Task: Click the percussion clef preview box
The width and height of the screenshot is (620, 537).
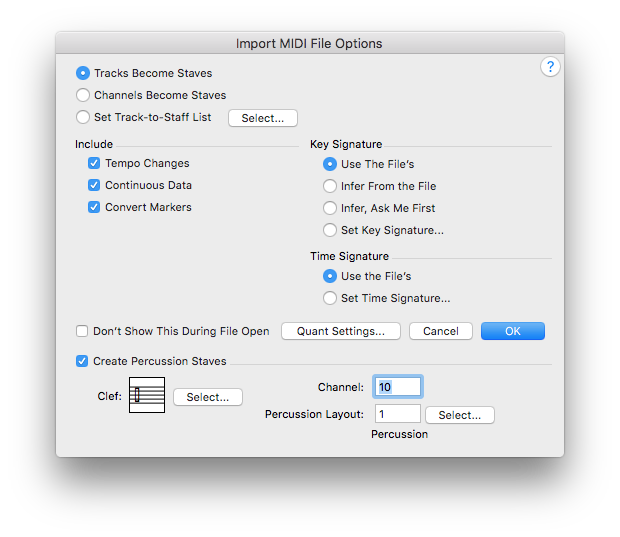Action: click(x=147, y=395)
